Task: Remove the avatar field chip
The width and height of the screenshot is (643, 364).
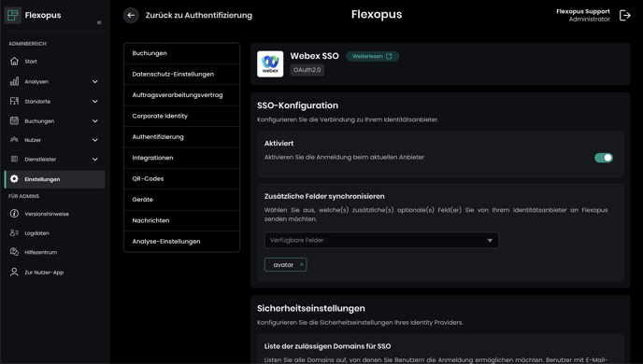Action: point(301,264)
